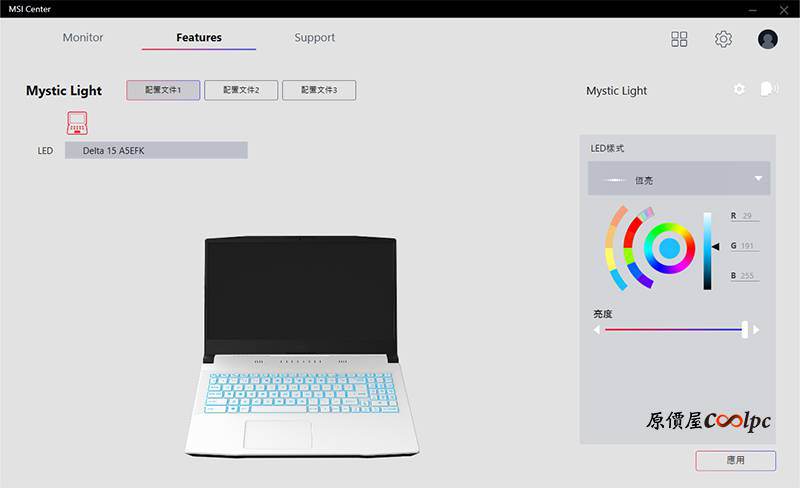800x488 pixels.
Task: Increase brightness with the right arrow
Action: tap(756, 330)
